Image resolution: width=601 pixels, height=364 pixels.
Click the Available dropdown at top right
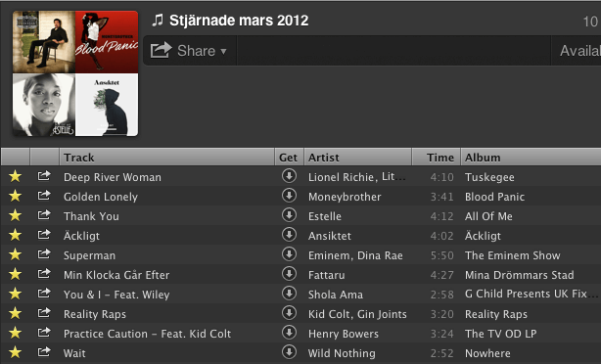[577, 51]
